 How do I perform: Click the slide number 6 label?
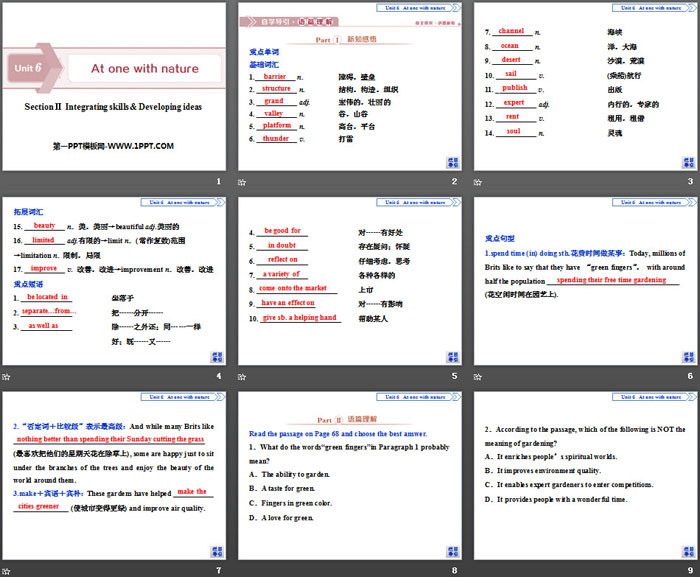[x=689, y=376]
